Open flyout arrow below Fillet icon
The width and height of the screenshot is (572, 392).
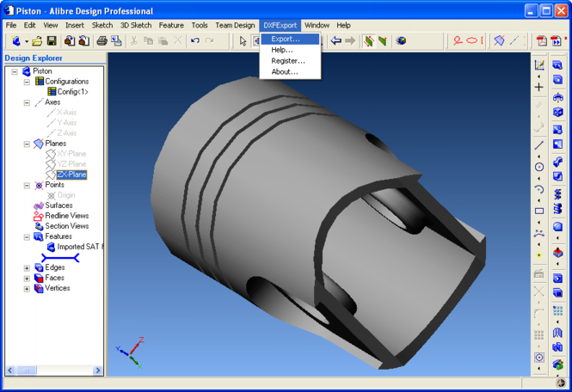557,238
